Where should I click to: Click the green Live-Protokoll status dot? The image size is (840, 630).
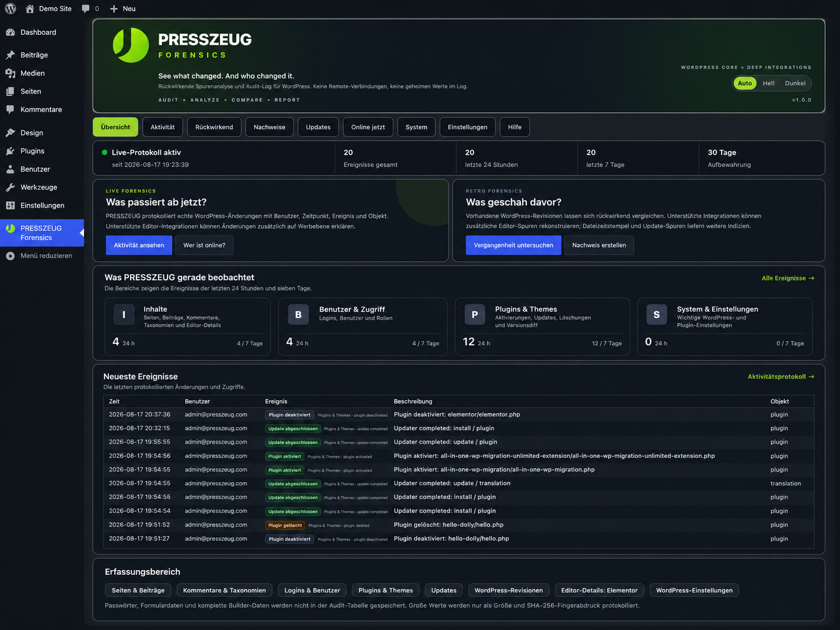(105, 153)
